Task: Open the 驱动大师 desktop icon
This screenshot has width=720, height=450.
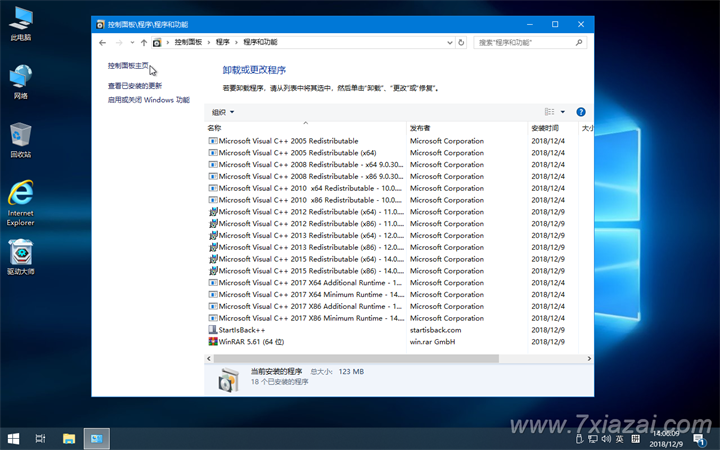Action: [x=21, y=257]
